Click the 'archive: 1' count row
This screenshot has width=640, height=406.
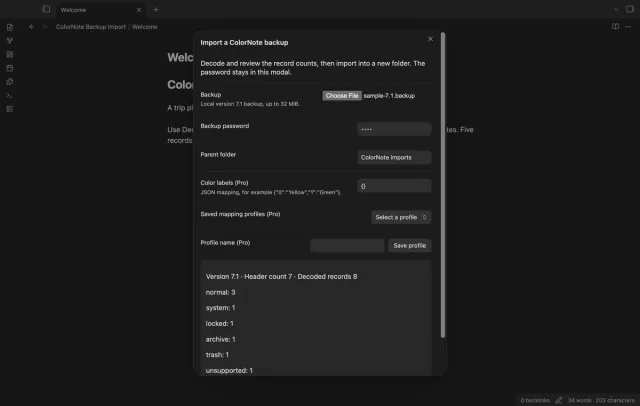click(x=220, y=339)
